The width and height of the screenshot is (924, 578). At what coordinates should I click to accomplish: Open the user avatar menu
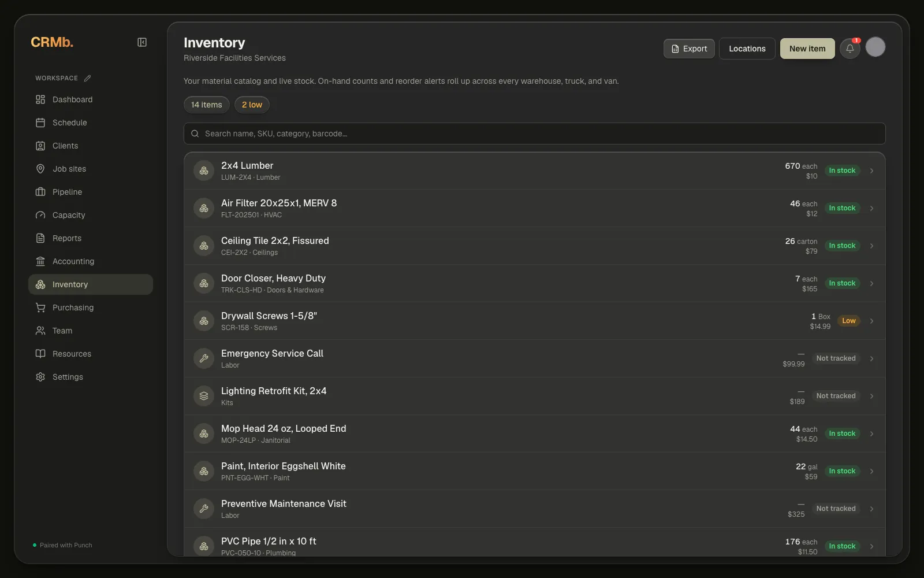(875, 47)
